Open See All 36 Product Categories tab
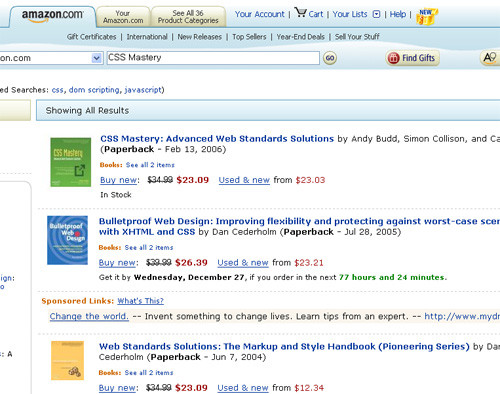The height and width of the screenshot is (394, 500). [188, 17]
